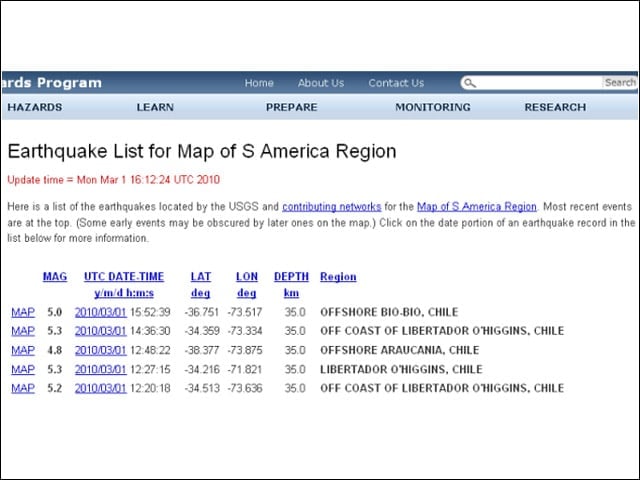Click the 5.2 magnitude value

point(55,388)
